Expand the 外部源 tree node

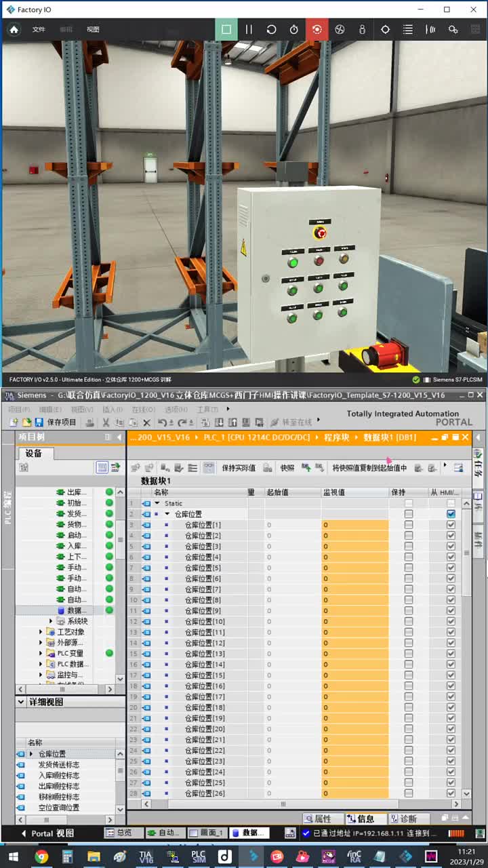[41, 643]
